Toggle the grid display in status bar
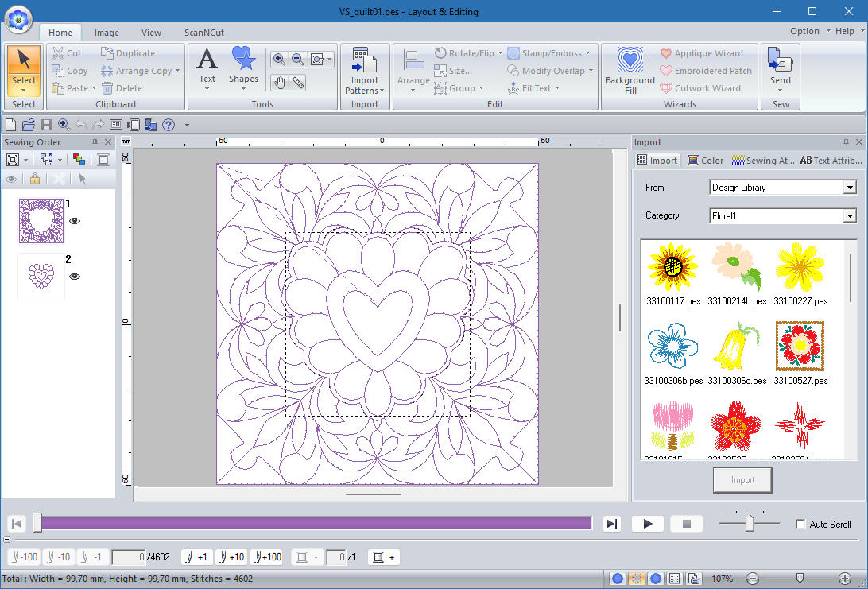Viewport: 868px width, 589px height. (x=674, y=579)
